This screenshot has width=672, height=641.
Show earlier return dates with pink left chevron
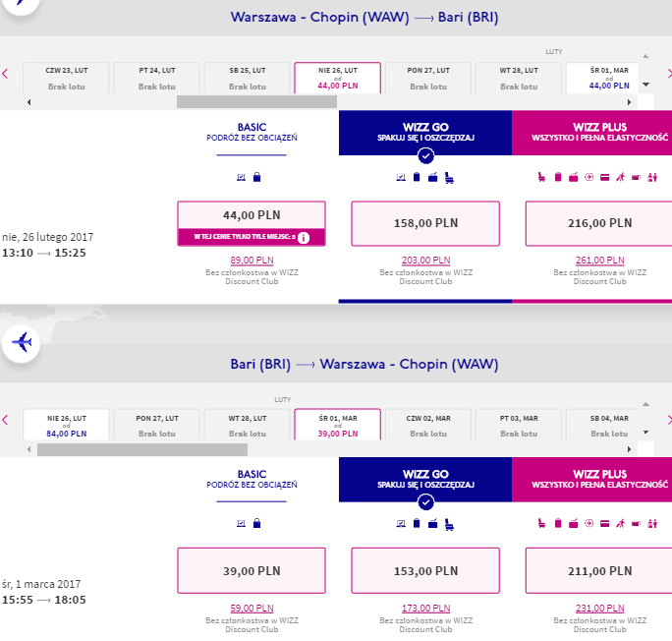5,420
